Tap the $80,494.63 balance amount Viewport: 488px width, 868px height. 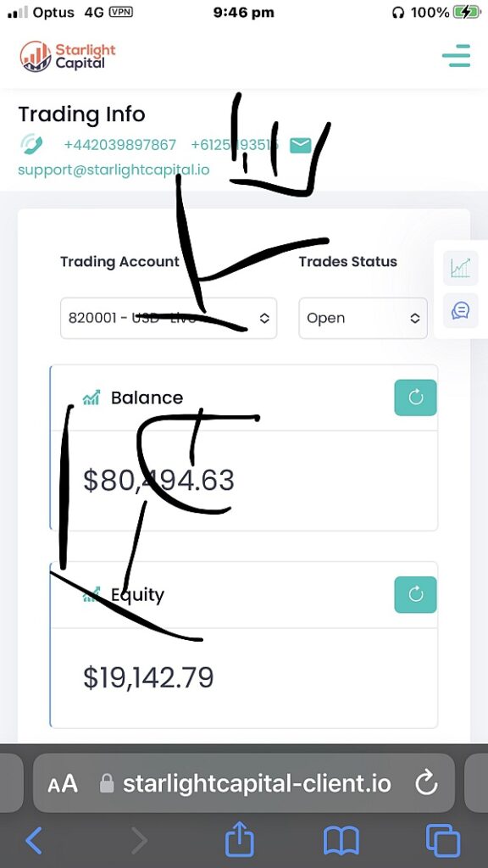click(x=158, y=480)
